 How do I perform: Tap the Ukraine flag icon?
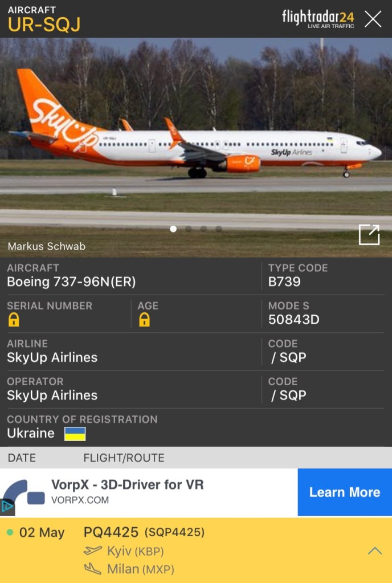point(75,434)
